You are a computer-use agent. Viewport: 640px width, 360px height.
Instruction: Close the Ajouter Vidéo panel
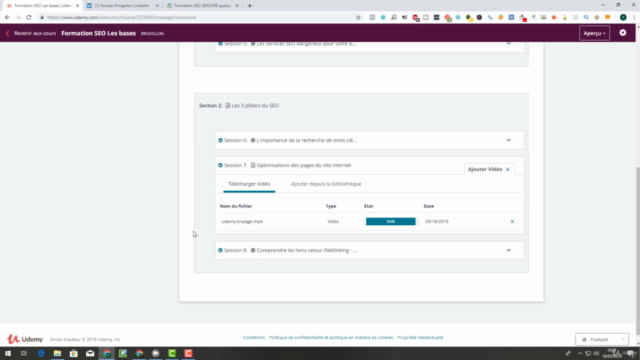508,169
